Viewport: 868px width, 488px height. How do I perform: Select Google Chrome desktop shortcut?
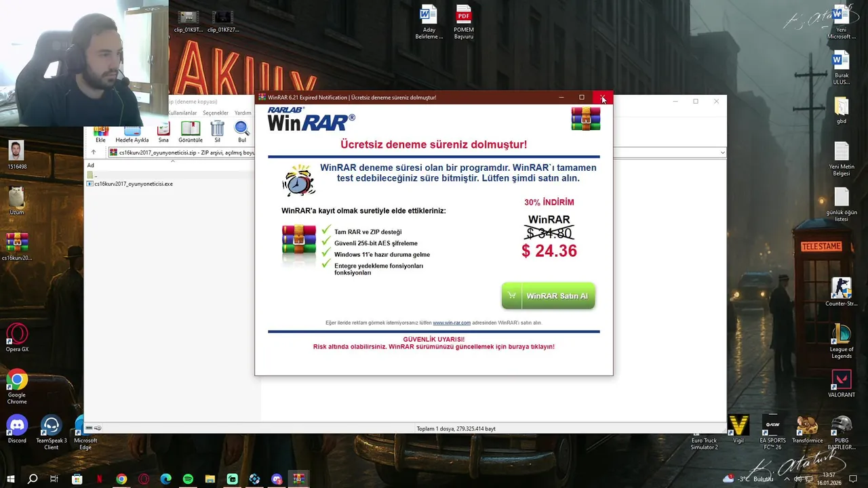[17, 387]
